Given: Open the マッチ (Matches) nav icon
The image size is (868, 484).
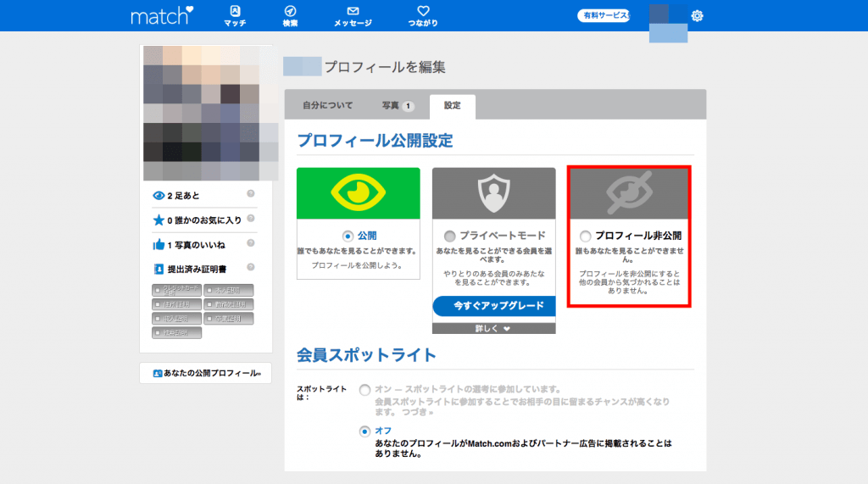Looking at the screenshot, I should pos(235,11).
